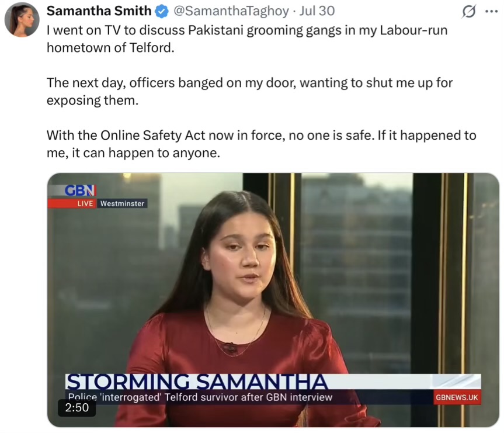This screenshot has width=504, height=433.
Task: Open the @SamanthaTaghoy handle link
Action: point(231,11)
